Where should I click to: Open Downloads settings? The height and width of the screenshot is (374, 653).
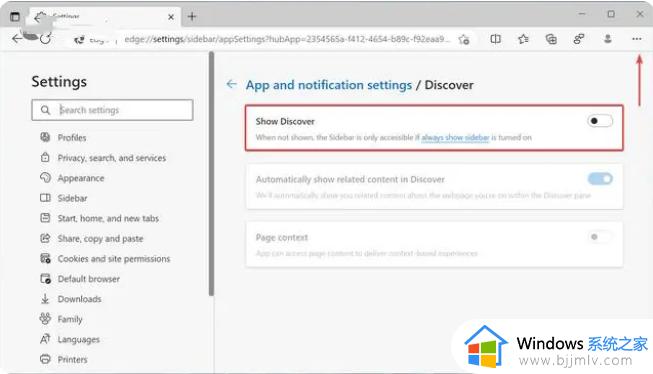[79, 299]
